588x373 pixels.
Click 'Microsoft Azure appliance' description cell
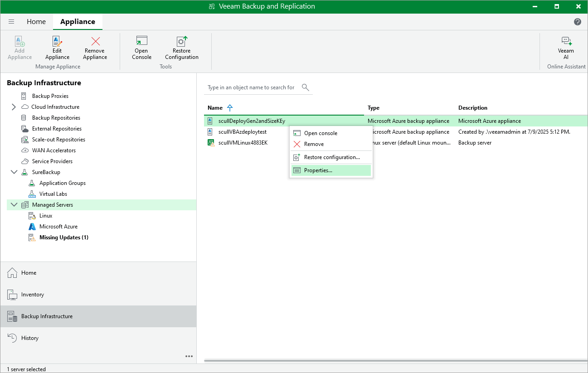point(490,121)
